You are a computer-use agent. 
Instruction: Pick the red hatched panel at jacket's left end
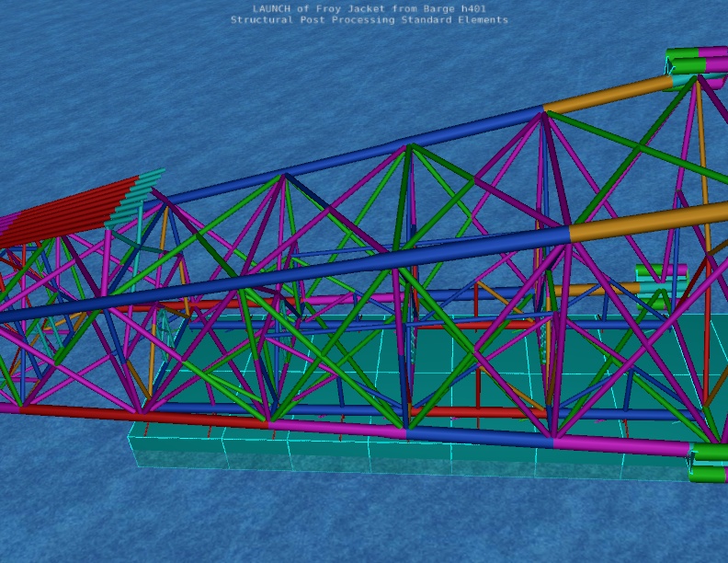point(74,210)
